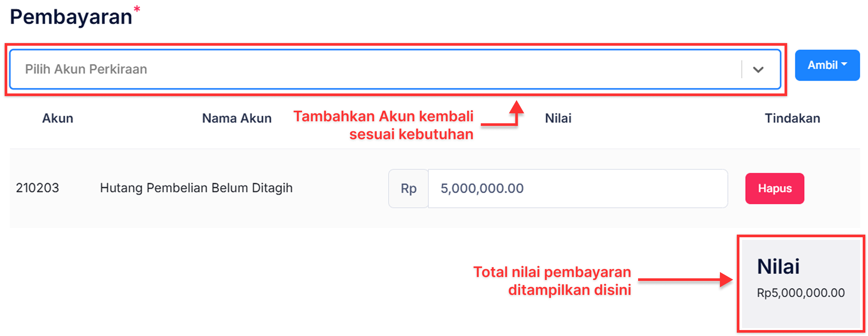
Task: Select the Rp currency prefix
Action: tap(408, 189)
